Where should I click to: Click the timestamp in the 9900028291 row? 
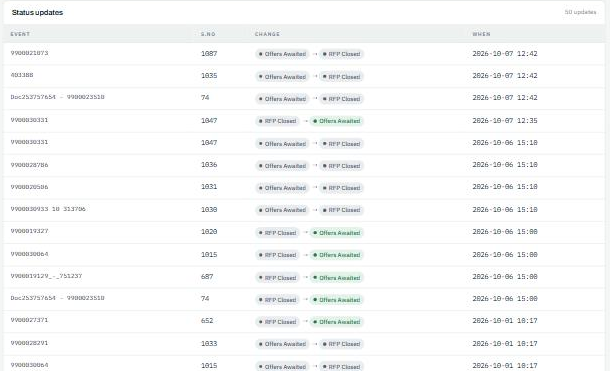[x=505, y=343]
